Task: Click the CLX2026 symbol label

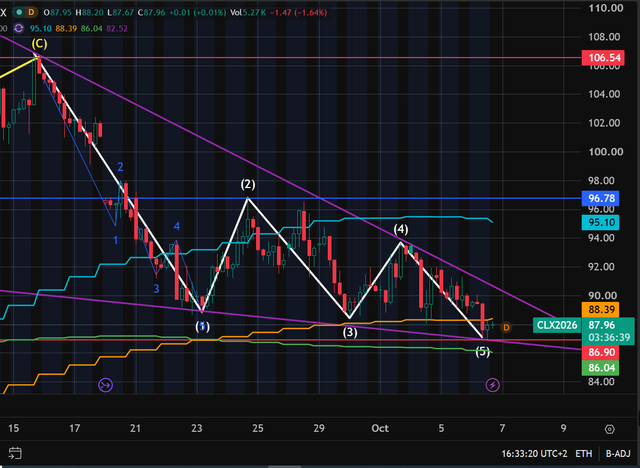Action: point(557,325)
